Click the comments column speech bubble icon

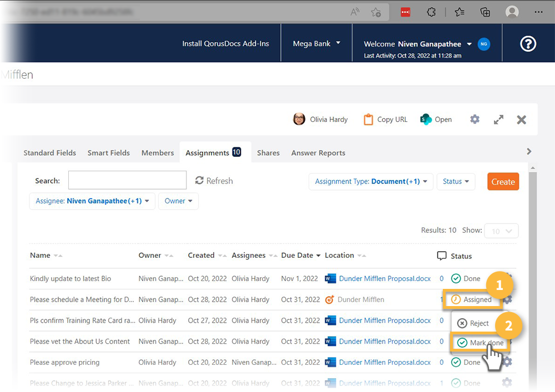pos(442,256)
